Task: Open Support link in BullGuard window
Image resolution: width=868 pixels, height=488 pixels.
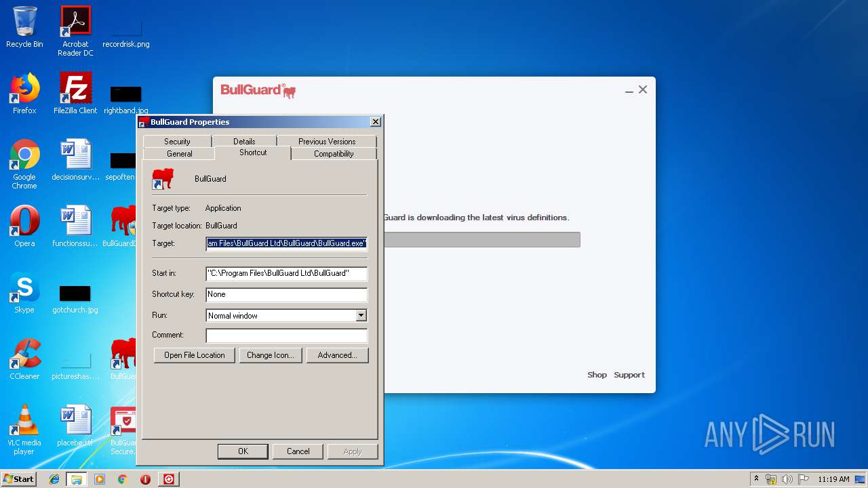Action: point(629,375)
